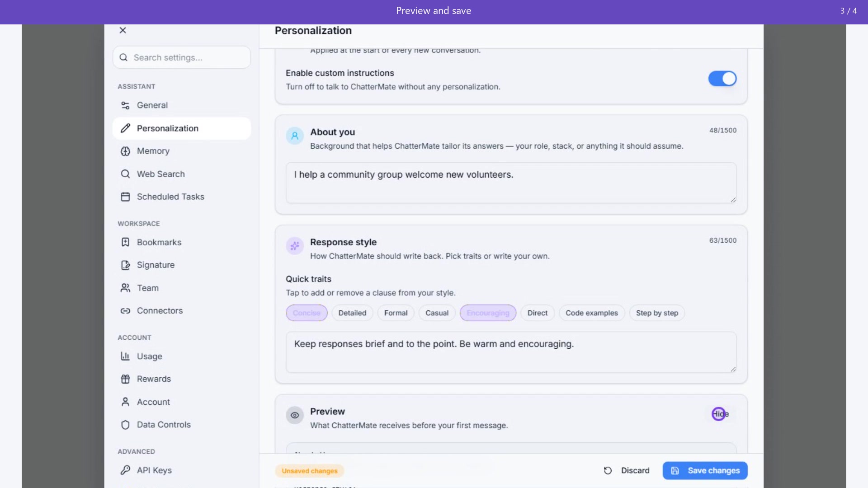This screenshot has height=488, width=868.
Task: Open the Bookmarks workspace section
Action: [x=182, y=242]
